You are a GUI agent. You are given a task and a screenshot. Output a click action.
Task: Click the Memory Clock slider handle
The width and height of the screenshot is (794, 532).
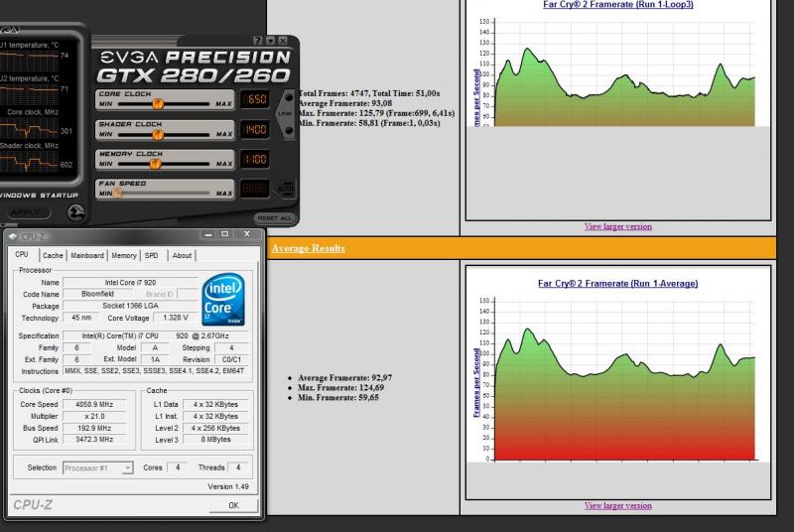tap(156, 164)
